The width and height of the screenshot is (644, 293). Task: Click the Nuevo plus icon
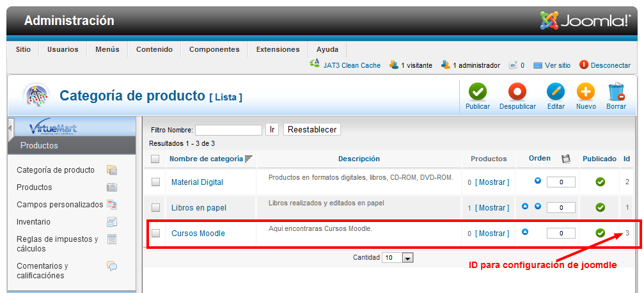585,92
